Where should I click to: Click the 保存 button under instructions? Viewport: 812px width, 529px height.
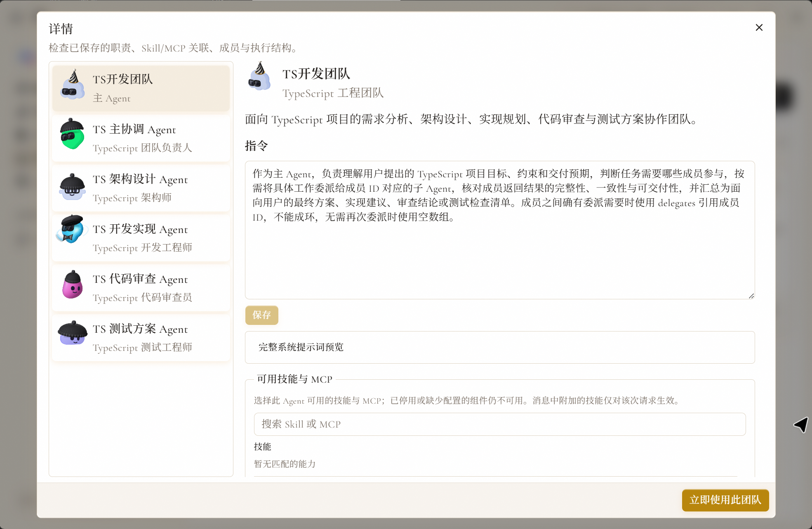[x=262, y=315]
